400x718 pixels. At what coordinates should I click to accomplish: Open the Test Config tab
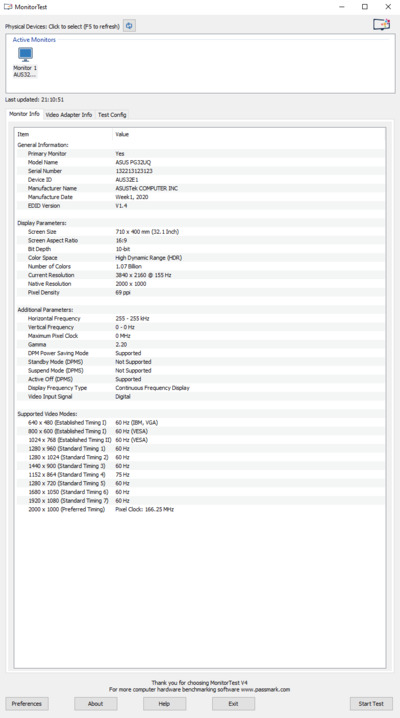click(112, 114)
